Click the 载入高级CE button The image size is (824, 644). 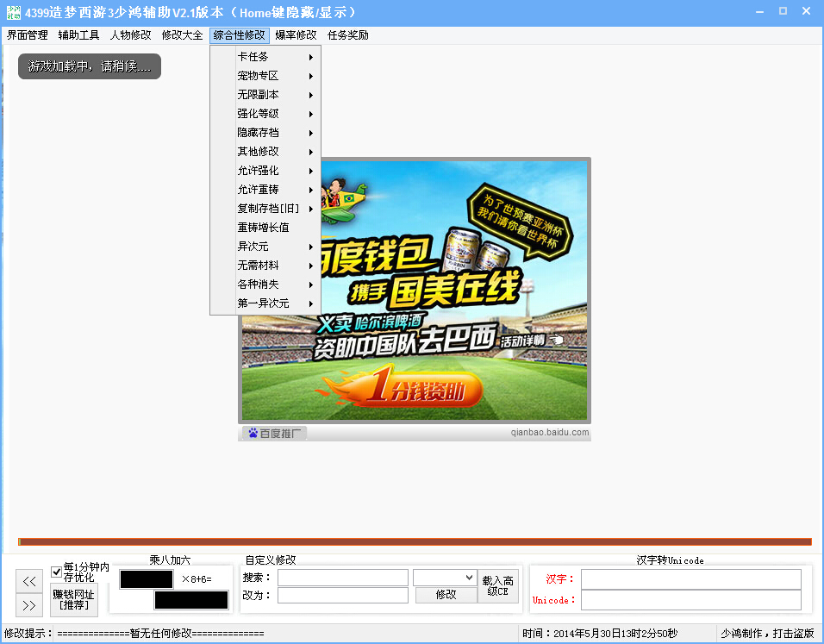(497, 586)
